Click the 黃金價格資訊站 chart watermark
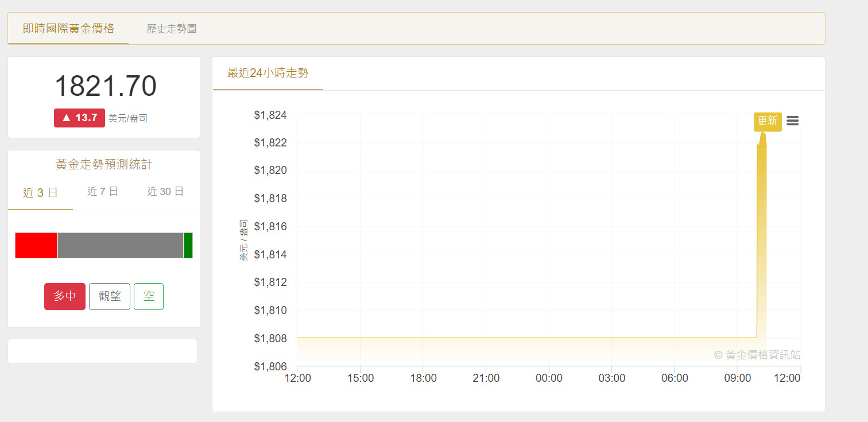The height and width of the screenshot is (422, 868). point(757,355)
